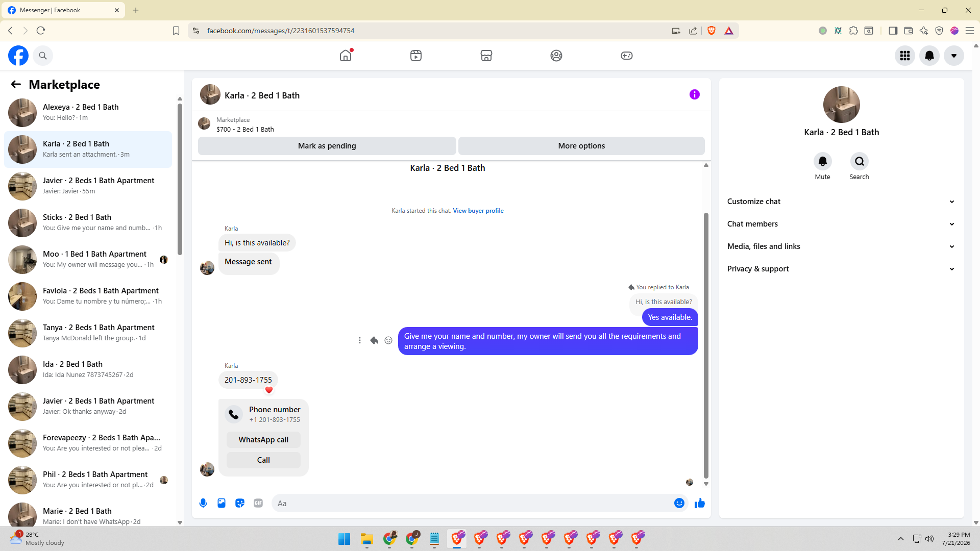Screen dimensions: 980x551
Task: Go back from Marketplace chats list
Action: coord(16,84)
